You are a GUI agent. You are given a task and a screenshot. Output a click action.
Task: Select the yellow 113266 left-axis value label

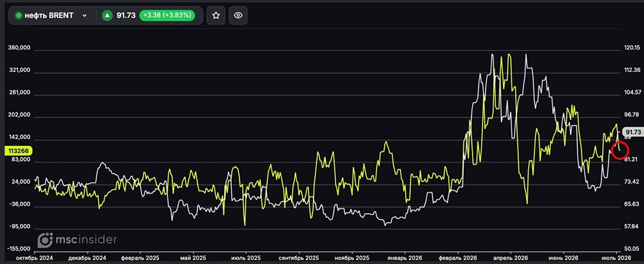(19, 151)
